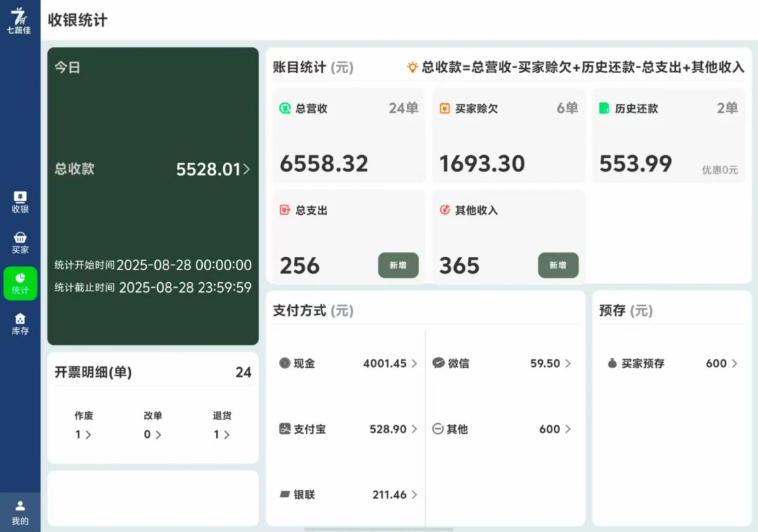Click the 买家赊欠 orange icon

445,109
